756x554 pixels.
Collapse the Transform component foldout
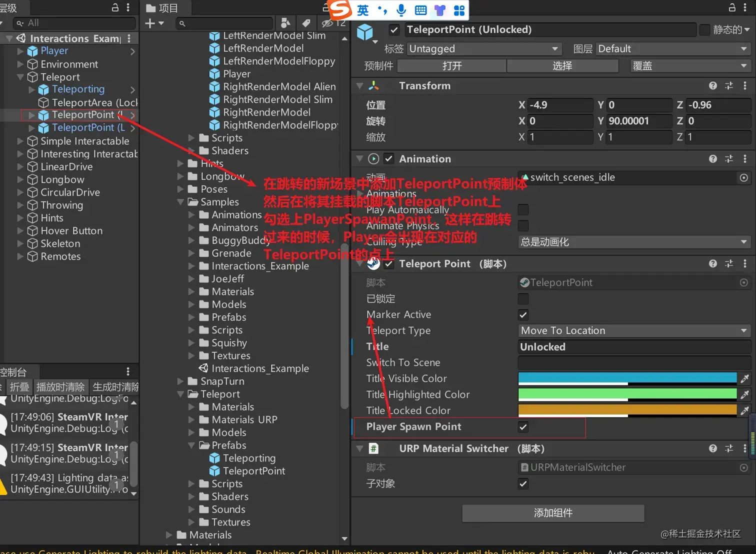coord(359,86)
